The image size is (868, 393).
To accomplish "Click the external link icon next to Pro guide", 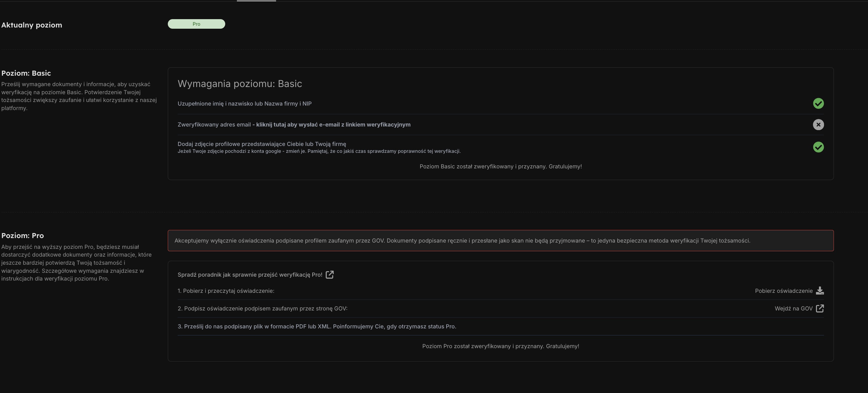I will click(x=330, y=275).
